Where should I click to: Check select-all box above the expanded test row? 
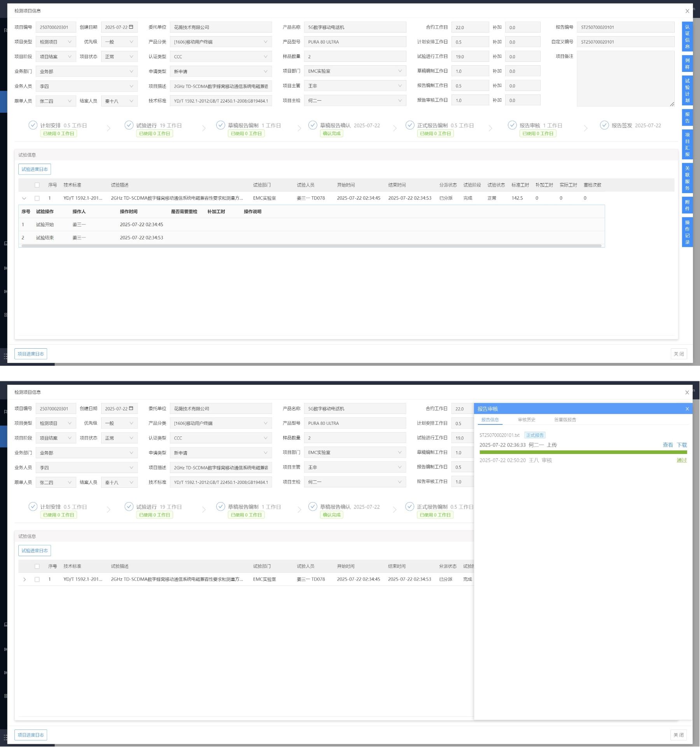coord(37,185)
